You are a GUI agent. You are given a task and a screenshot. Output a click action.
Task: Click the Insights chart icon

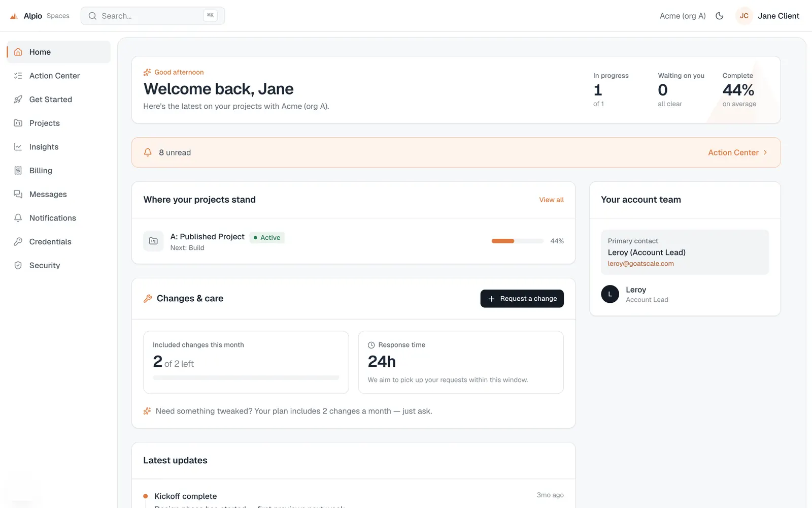(18, 147)
